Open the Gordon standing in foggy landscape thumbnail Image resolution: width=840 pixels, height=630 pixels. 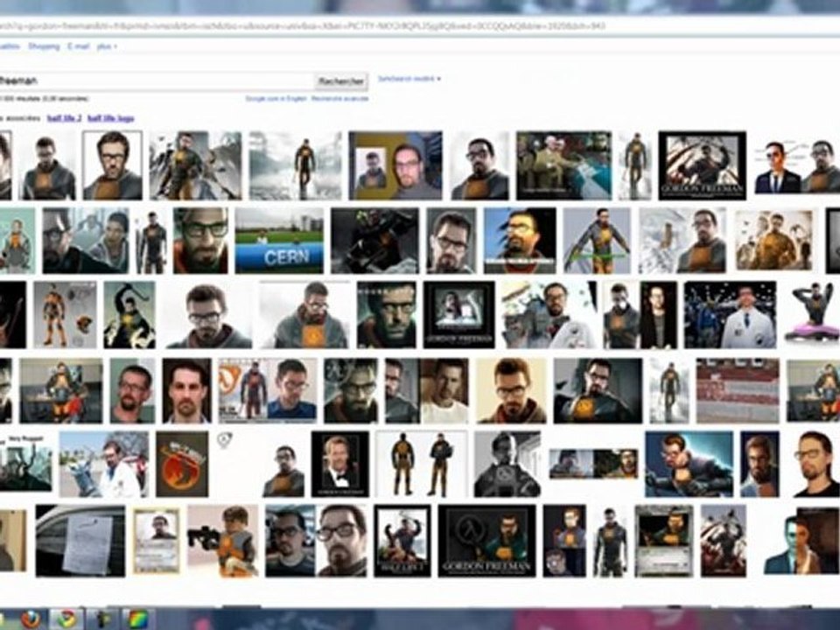click(x=295, y=165)
